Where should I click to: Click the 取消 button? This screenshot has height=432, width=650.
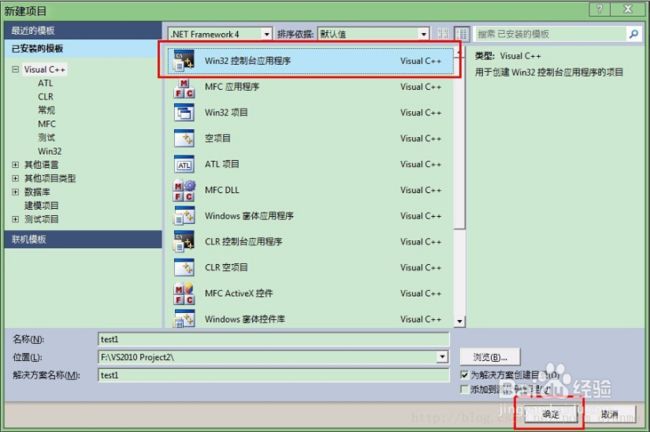pos(609,414)
